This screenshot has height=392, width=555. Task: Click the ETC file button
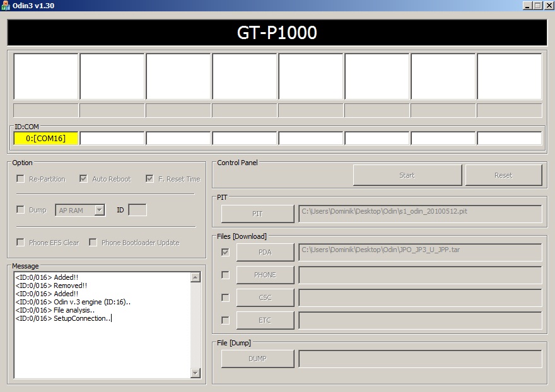point(265,320)
